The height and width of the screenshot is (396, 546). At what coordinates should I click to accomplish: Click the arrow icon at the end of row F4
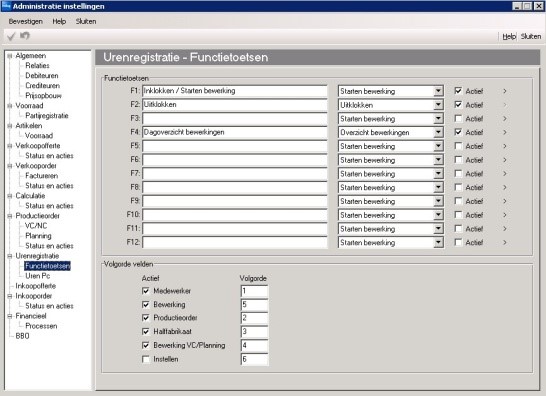[505, 132]
